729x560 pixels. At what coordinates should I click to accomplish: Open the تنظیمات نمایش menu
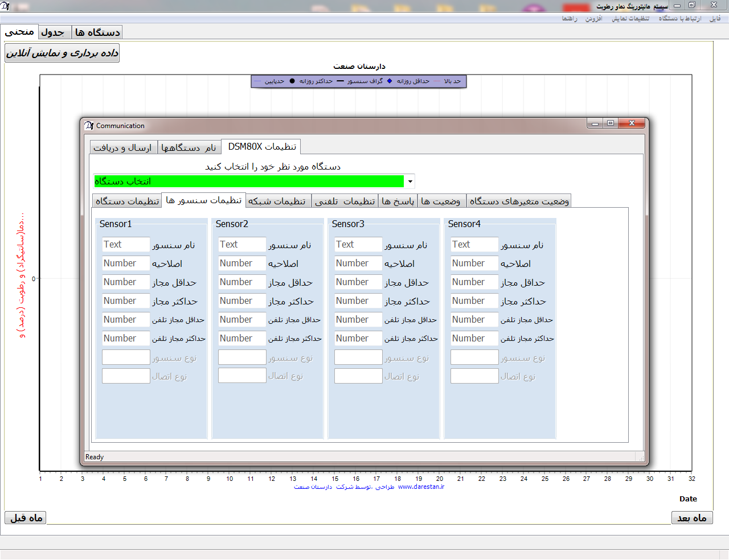630,19
